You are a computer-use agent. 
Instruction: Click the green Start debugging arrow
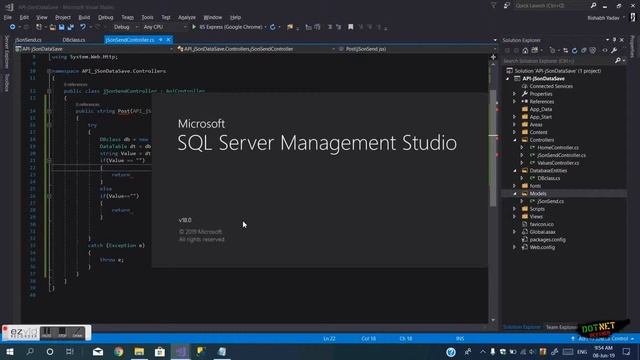[x=194, y=27]
